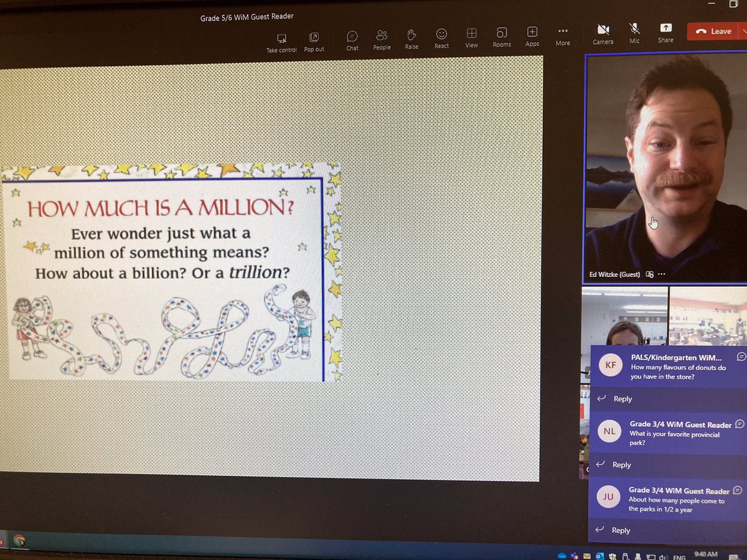Leave the meeting
Screen dimensions: 747x560
pos(713,31)
